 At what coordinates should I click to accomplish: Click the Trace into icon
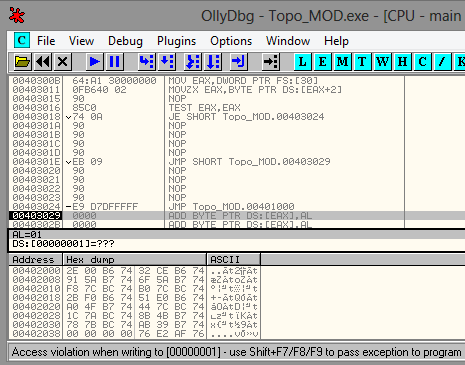point(193,62)
